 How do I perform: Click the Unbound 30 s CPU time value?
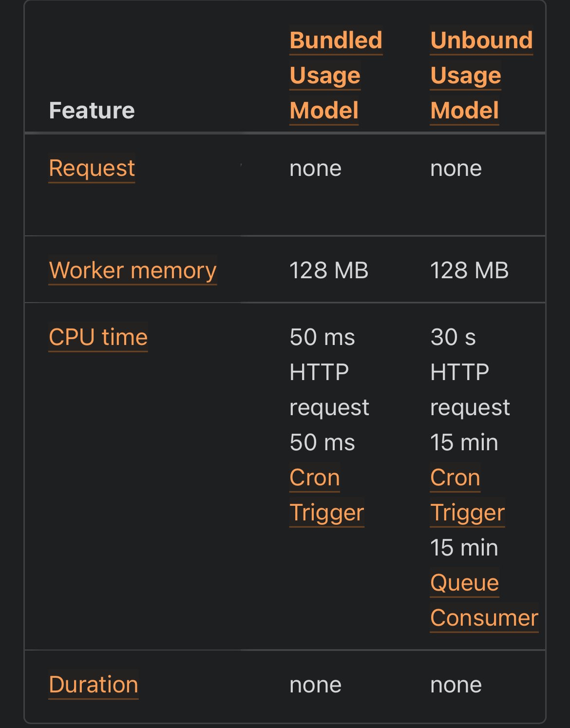coord(453,337)
